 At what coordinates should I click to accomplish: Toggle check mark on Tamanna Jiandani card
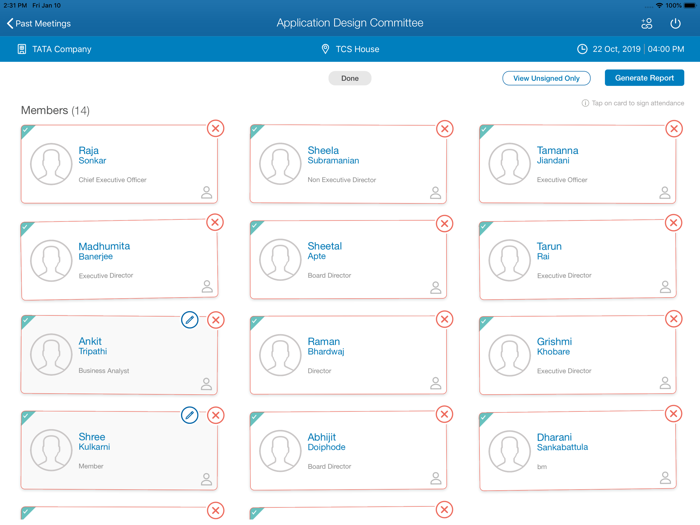click(x=485, y=131)
